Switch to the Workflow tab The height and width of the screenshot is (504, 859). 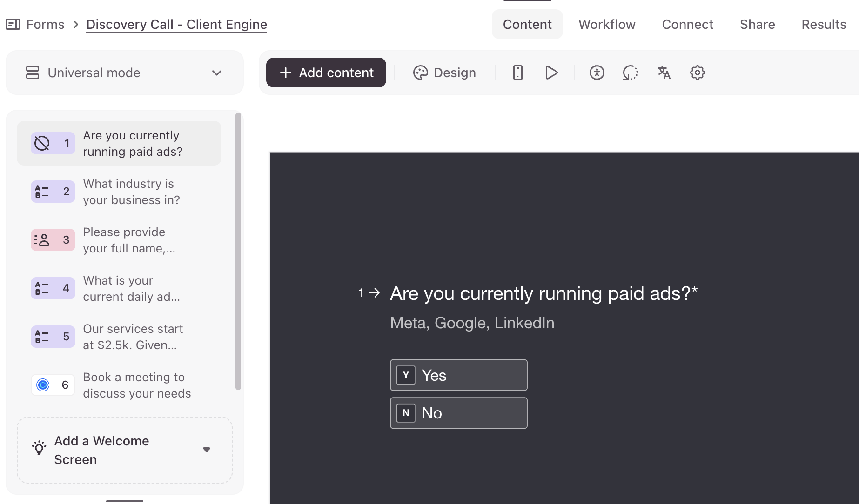[607, 24]
